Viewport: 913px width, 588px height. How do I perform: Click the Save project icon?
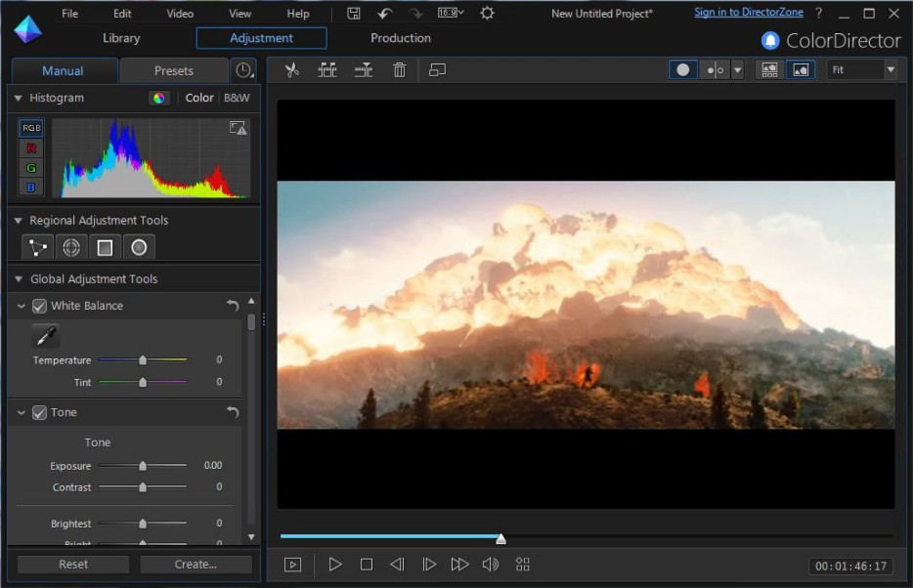[x=354, y=13]
